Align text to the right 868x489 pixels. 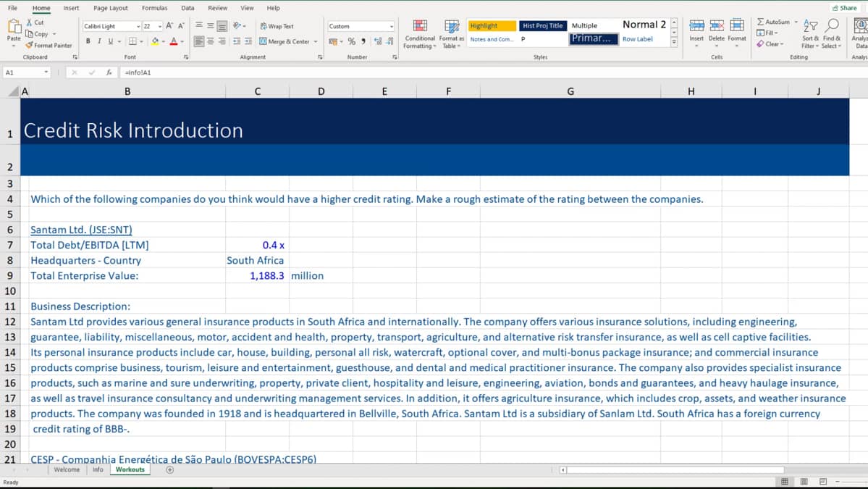[x=222, y=41]
